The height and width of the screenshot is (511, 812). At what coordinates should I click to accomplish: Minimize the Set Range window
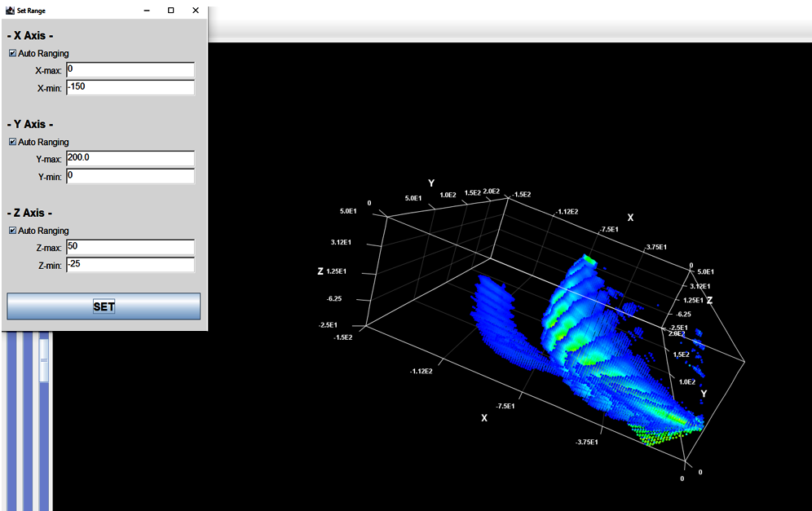pyautogui.click(x=147, y=11)
